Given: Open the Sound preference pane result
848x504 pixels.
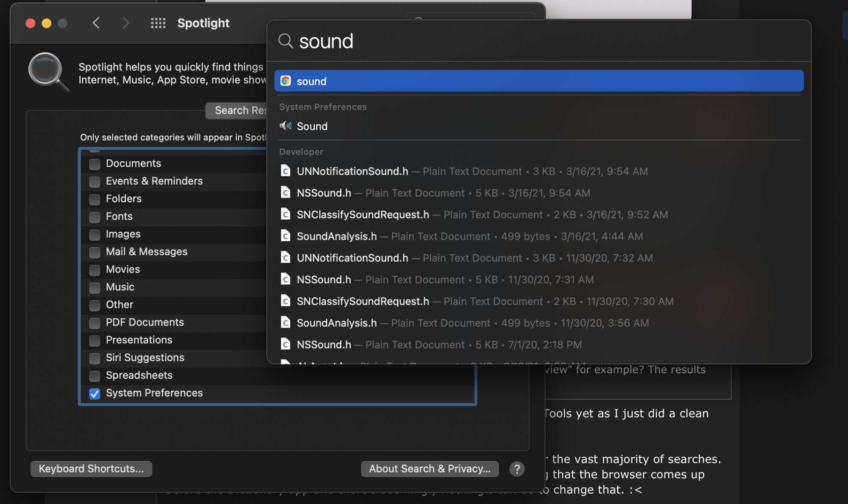Looking at the screenshot, I should (312, 126).
